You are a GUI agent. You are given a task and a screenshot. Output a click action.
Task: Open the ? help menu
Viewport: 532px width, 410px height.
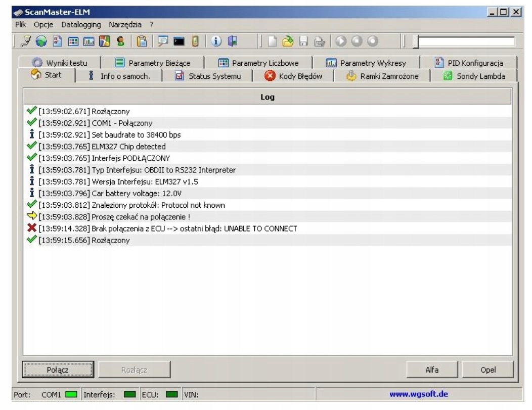click(151, 24)
